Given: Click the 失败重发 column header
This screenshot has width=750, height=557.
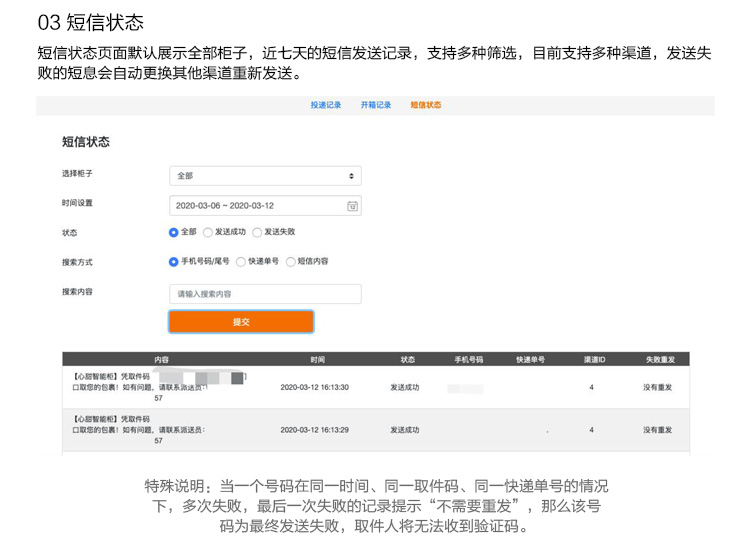Looking at the screenshot, I should click(x=660, y=358).
